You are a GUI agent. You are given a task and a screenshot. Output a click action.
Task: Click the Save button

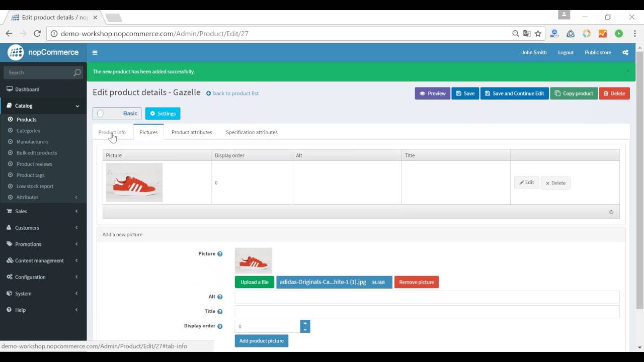click(465, 94)
